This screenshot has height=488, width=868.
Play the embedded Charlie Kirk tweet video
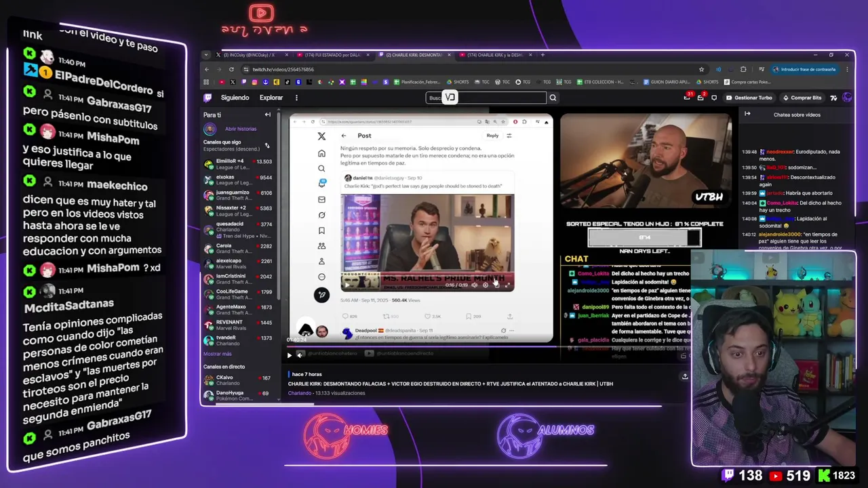(x=348, y=285)
